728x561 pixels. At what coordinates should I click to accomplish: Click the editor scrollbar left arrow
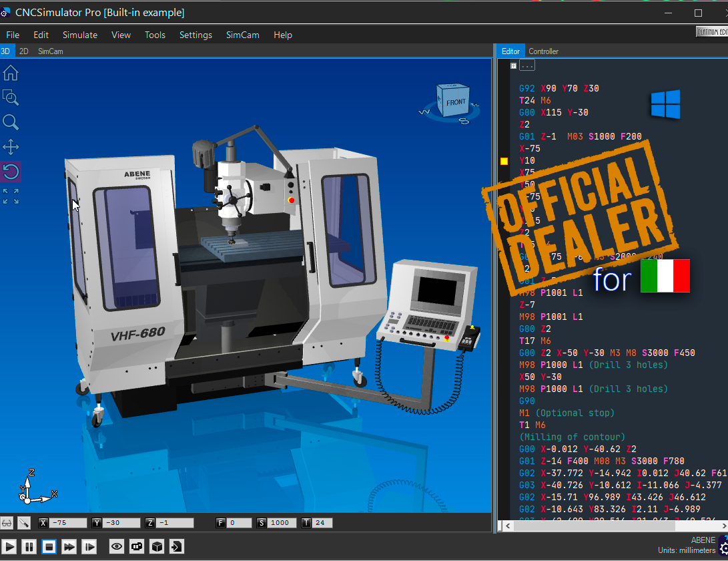pyautogui.click(x=508, y=526)
